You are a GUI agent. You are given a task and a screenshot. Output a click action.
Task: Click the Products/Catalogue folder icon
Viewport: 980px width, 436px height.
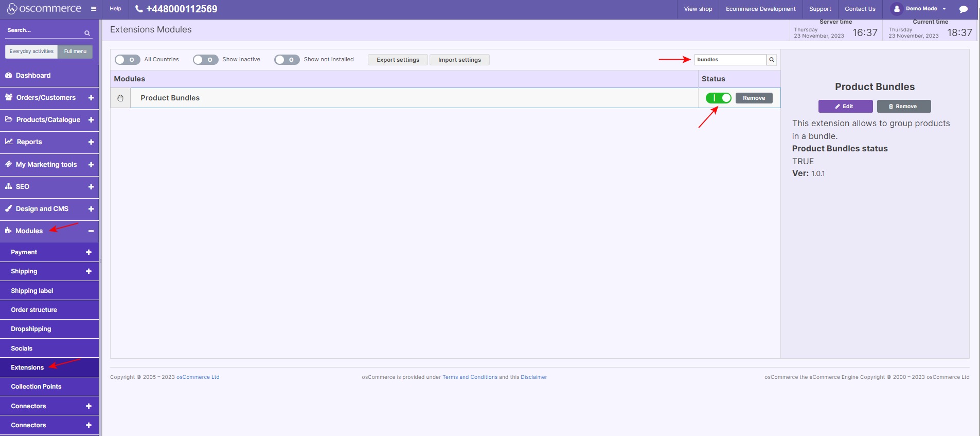point(9,119)
